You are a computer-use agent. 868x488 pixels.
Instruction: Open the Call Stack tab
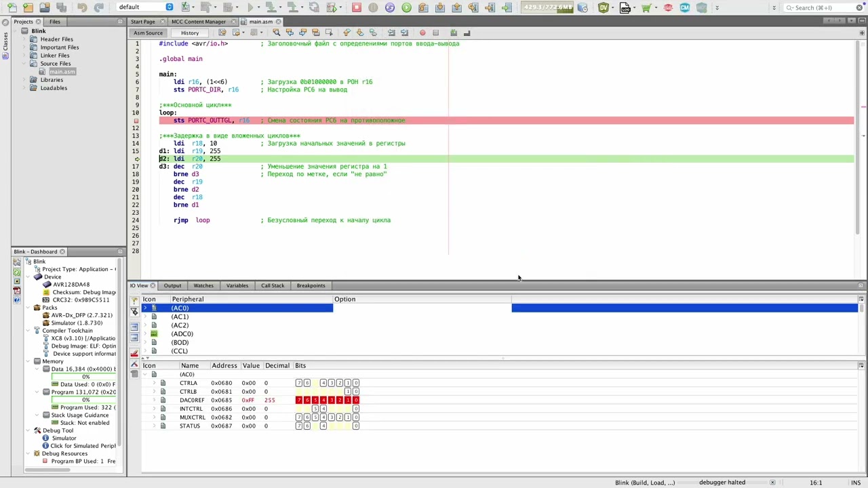coord(273,285)
